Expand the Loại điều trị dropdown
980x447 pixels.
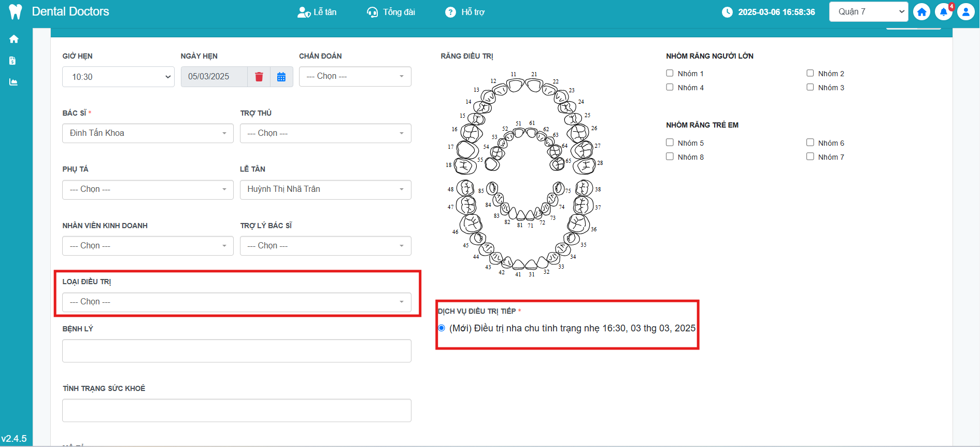[x=236, y=302]
